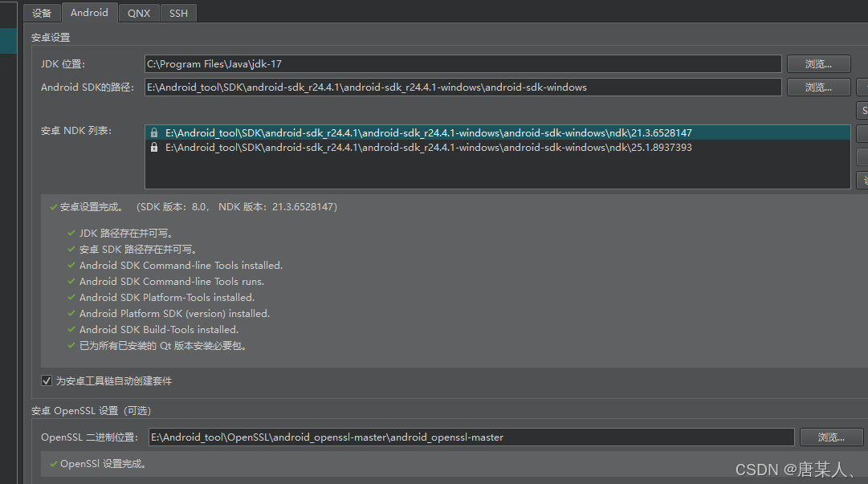Click the teal marker in the left sidebar
This screenshot has height=484, width=868.
(8, 40)
